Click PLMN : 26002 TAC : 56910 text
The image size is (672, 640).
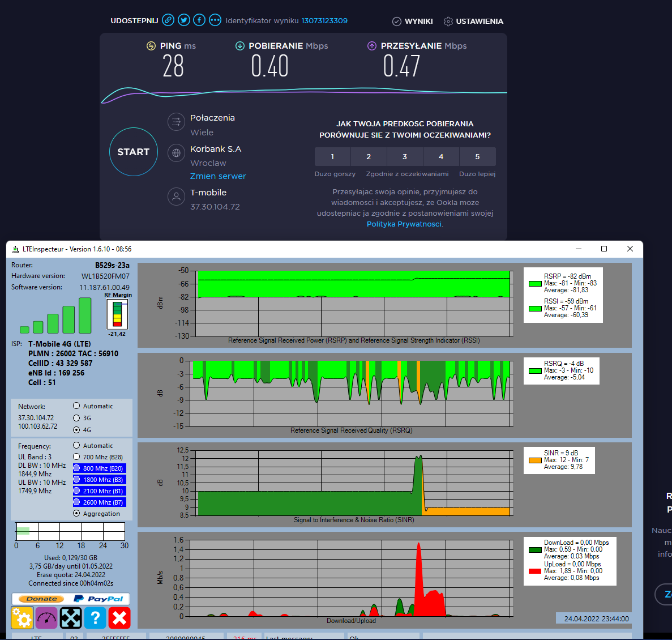(73, 353)
